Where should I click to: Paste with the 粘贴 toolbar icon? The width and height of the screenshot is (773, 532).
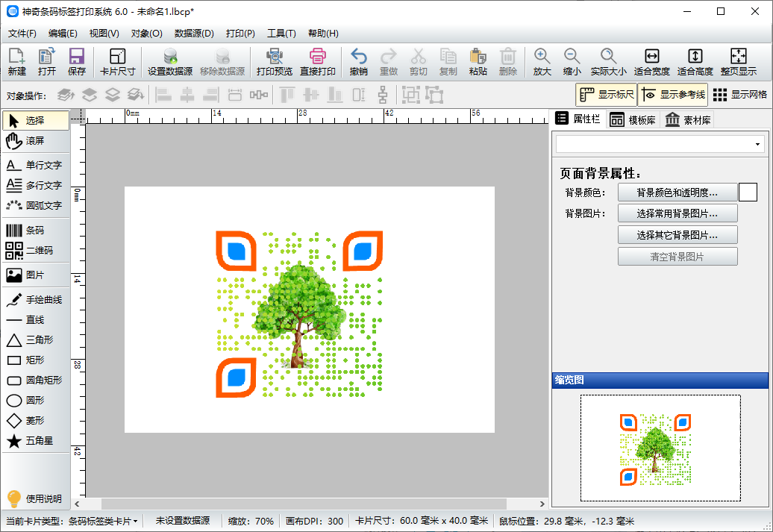[x=478, y=62]
